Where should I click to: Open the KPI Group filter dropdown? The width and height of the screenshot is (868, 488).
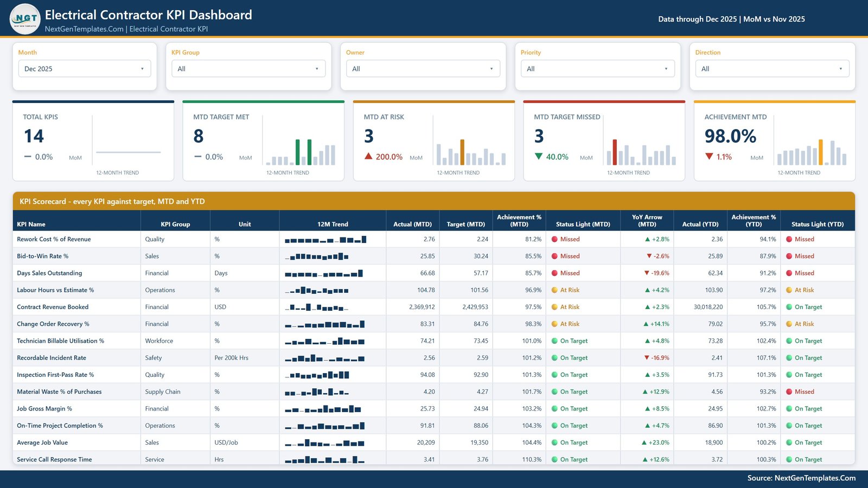(x=248, y=69)
